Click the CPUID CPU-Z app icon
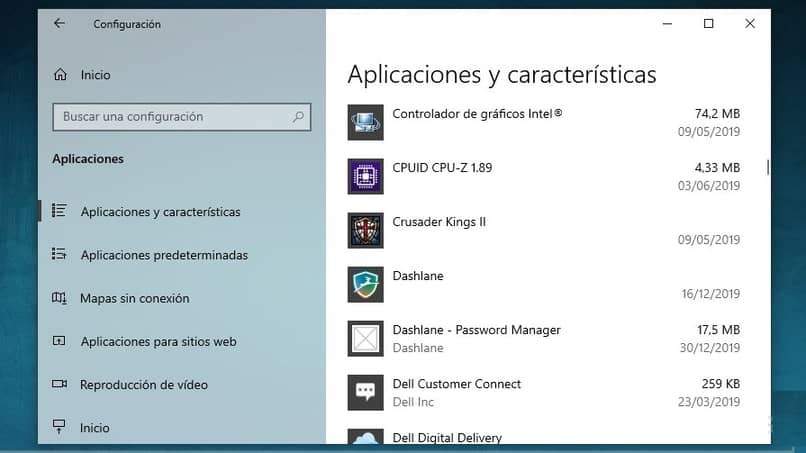Viewport: 806px width, 453px height. (x=365, y=176)
